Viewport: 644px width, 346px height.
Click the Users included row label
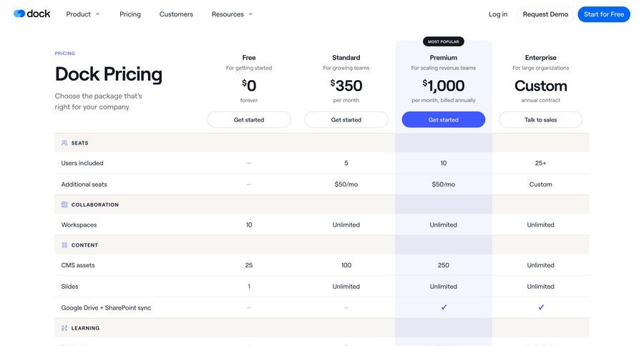pos(82,163)
